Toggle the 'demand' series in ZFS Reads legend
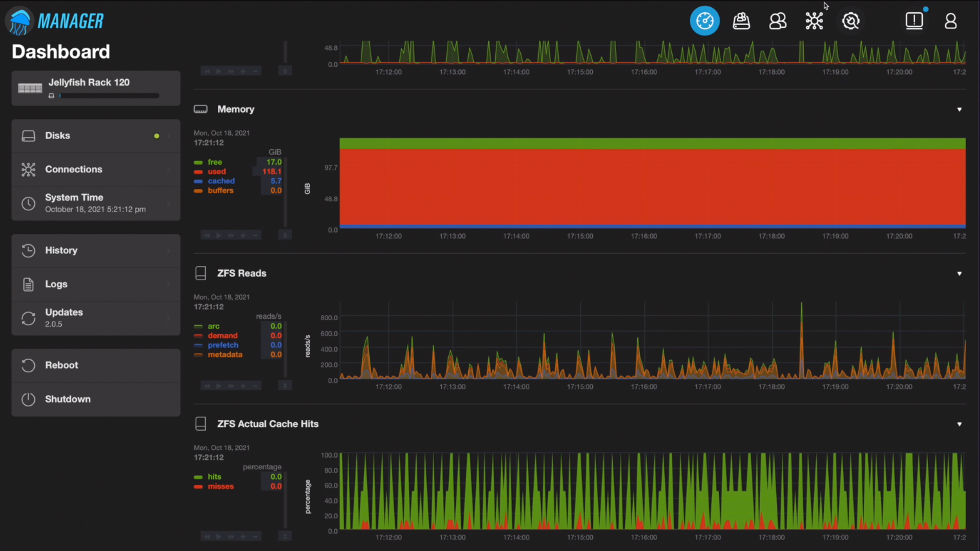 (x=222, y=336)
